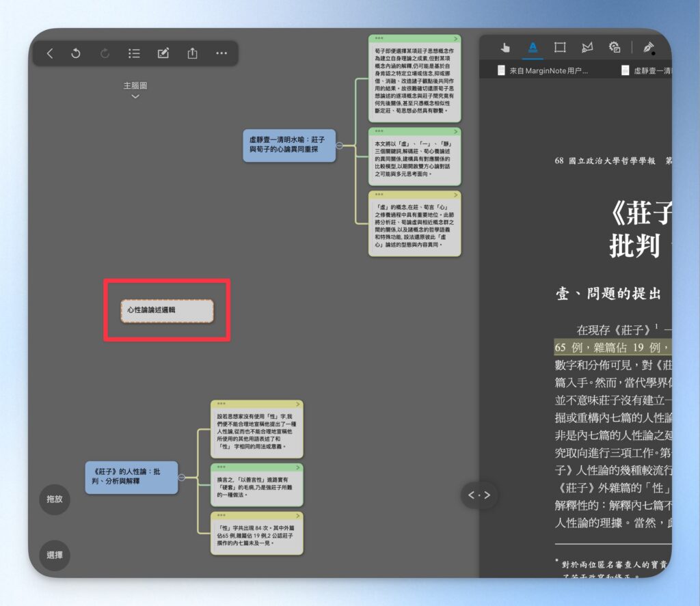Open arrow on 「性」字共出現 84 次 card
The width and height of the screenshot is (700, 606).
[x=298, y=516]
